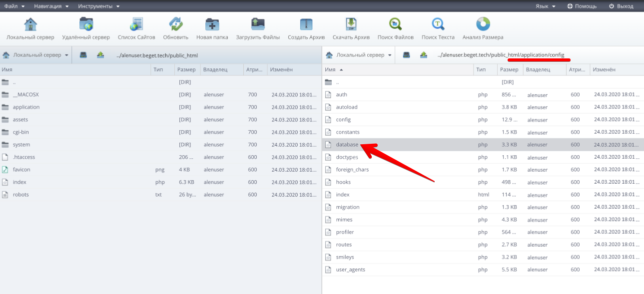The height and width of the screenshot is (294, 644).
Task: Click the drive icon in right panel path bar
Action: point(407,55)
